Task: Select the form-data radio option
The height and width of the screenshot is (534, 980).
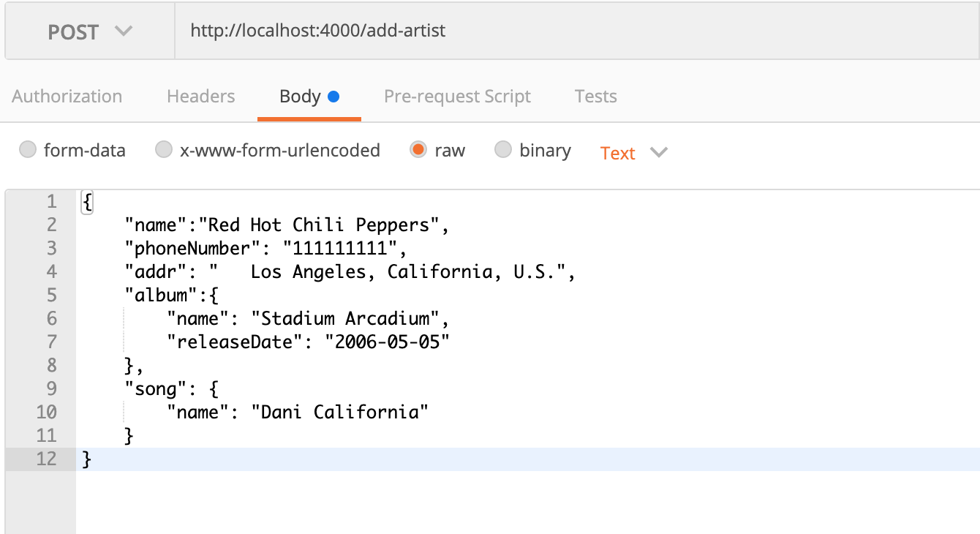Action: [x=28, y=150]
